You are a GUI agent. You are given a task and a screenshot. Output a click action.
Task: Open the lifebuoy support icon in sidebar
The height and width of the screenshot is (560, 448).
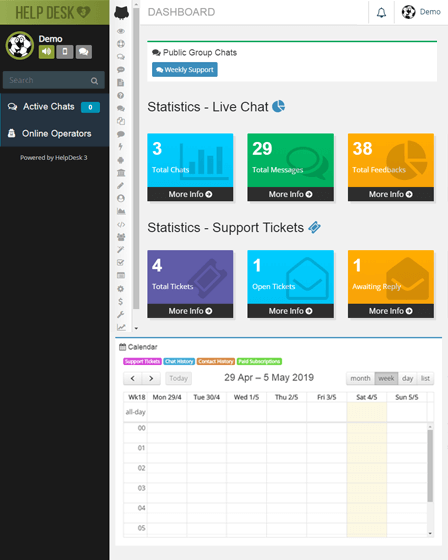pos(121,44)
